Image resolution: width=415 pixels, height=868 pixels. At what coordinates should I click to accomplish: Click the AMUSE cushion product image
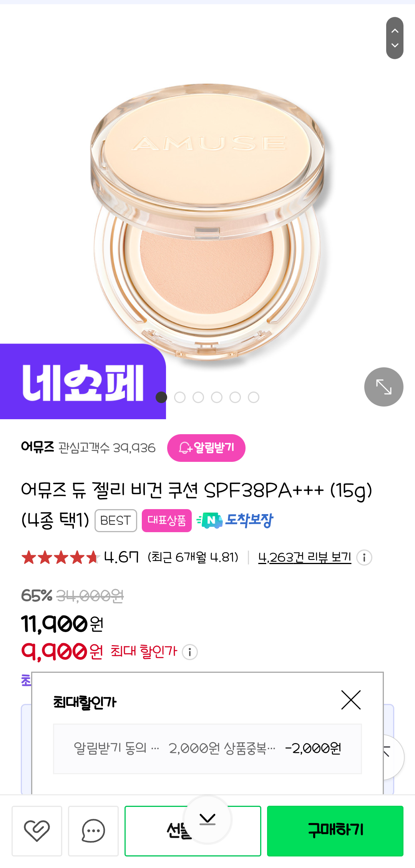pyautogui.click(x=207, y=223)
